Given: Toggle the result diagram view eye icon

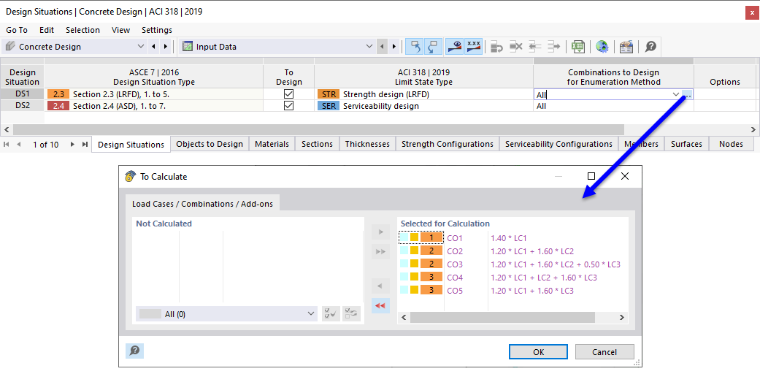Looking at the screenshot, I should pyautogui.click(x=455, y=47).
